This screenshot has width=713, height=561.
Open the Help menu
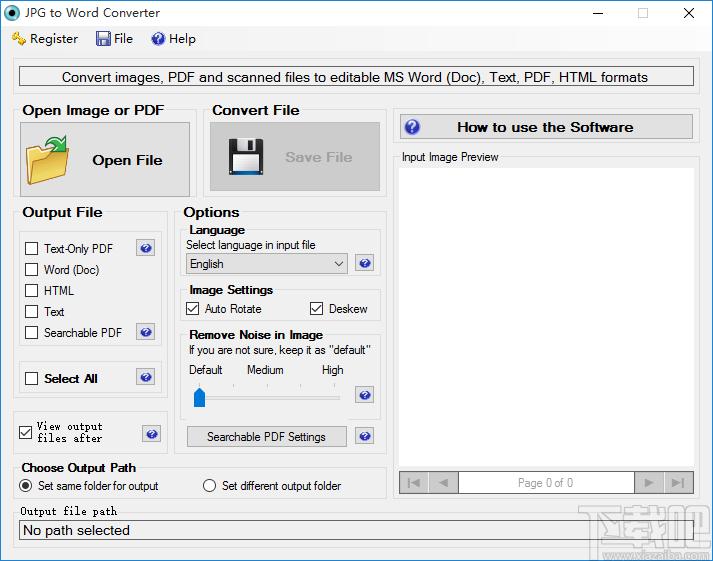[173, 39]
